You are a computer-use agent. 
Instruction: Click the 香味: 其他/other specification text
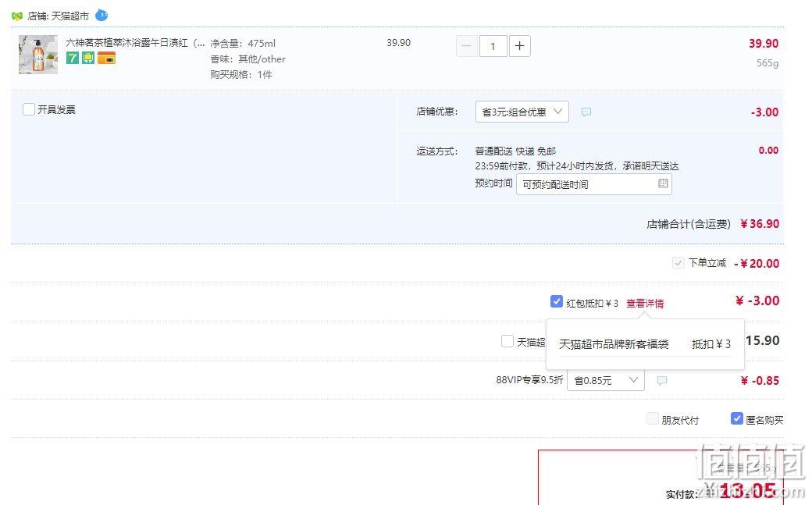pyautogui.click(x=248, y=59)
